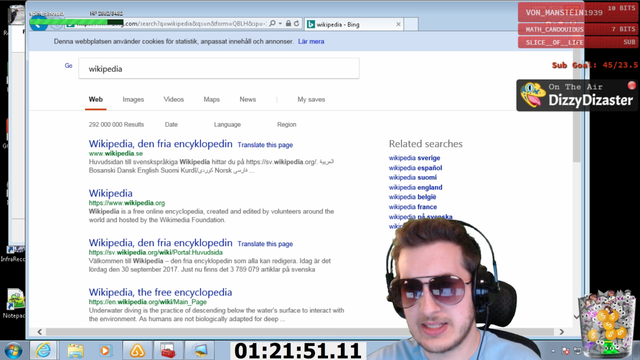Click related search 'wikipedia sverige'
This screenshot has height=360, width=640.
coord(414,158)
